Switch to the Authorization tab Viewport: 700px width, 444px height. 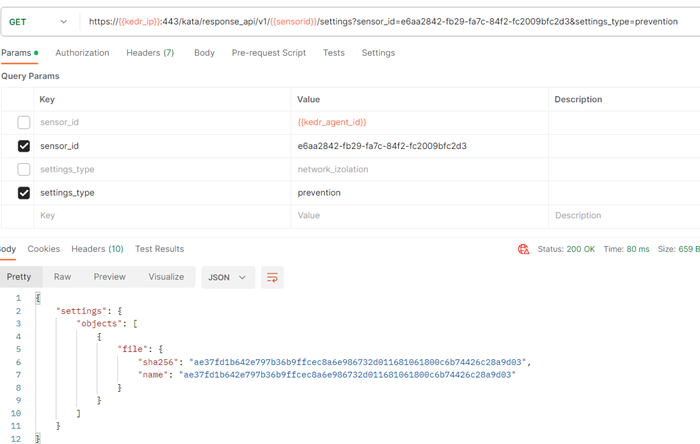pyautogui.click(x=83, y=53)
